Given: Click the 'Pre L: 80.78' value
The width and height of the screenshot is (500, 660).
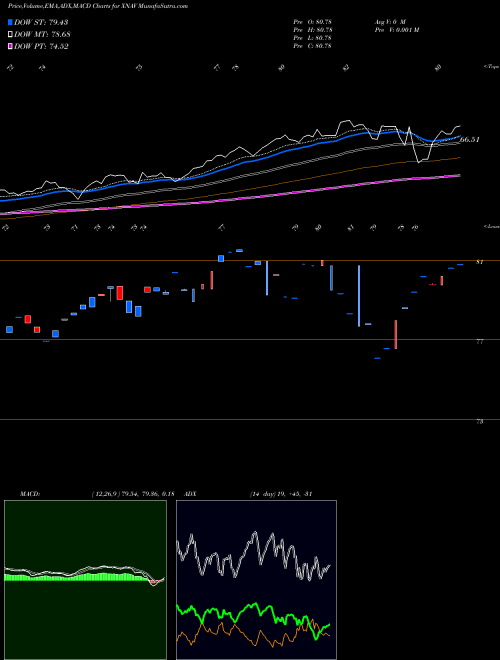Looking at the screenshot, I should point(312,38).
